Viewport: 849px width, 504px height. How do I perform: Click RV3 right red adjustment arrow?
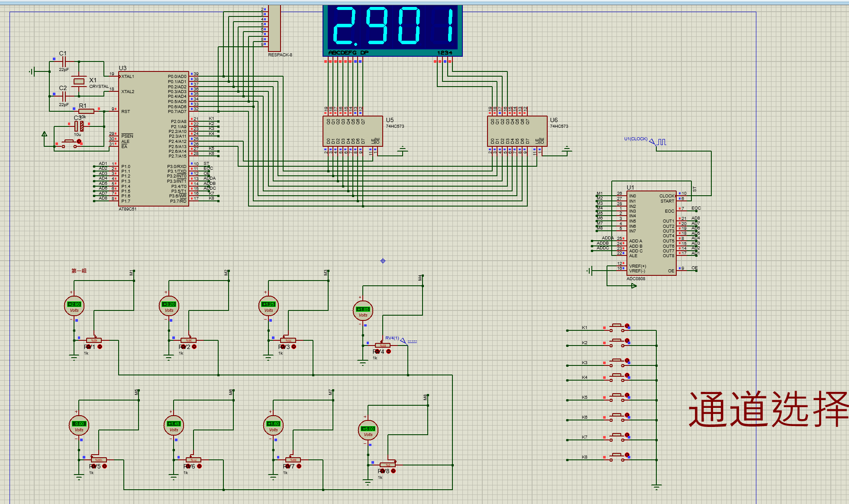(x=294, y=347)
